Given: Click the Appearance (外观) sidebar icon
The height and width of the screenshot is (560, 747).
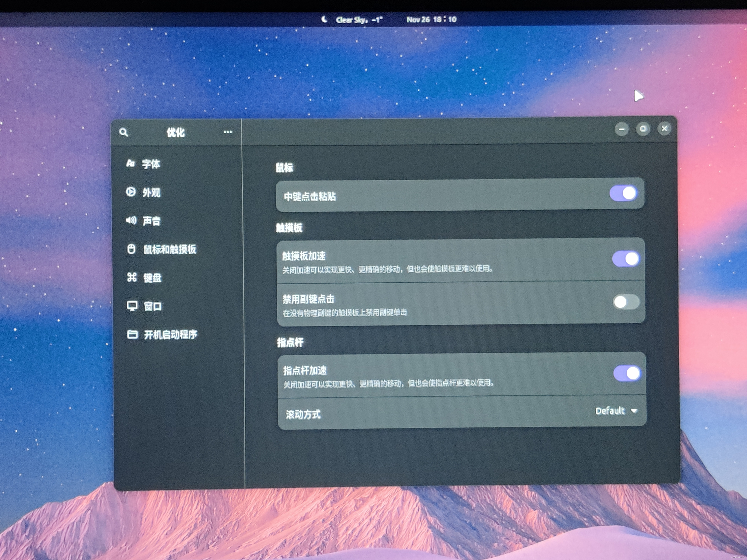Looking at the screenshot, I should tap(131, 192).
